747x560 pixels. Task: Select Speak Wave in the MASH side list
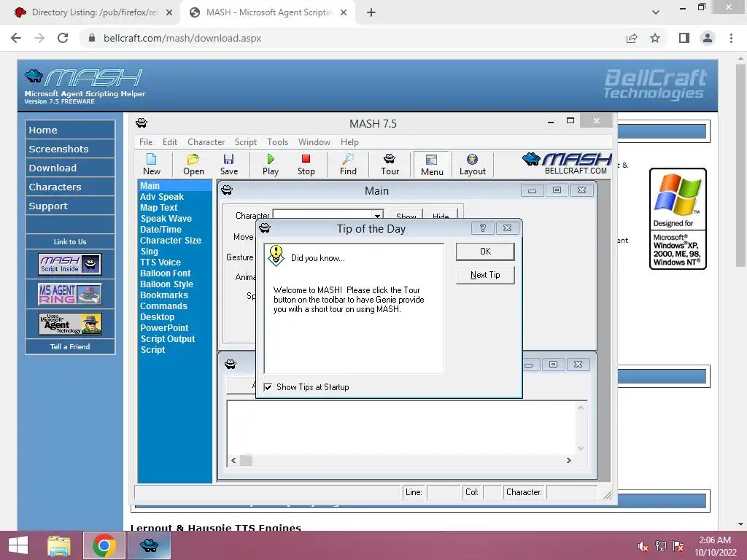point(166,219)
